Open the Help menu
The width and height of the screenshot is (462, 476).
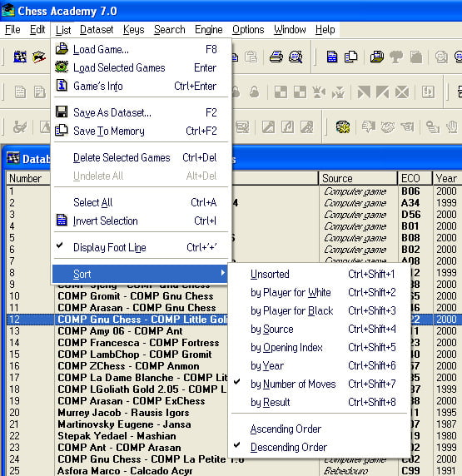325,30
